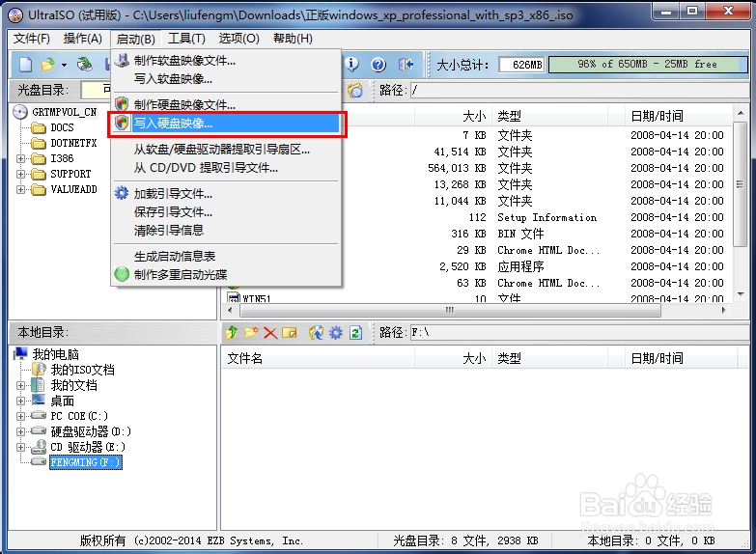Click the GRTMPVOL_CN disc icon in tree
756x554 pixels.
(x=20, y=112)
